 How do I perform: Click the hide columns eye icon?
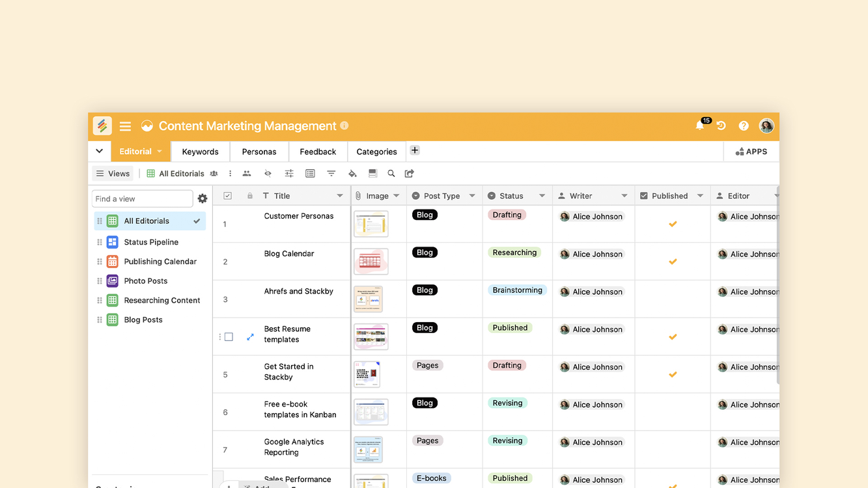tap(268, 174)
